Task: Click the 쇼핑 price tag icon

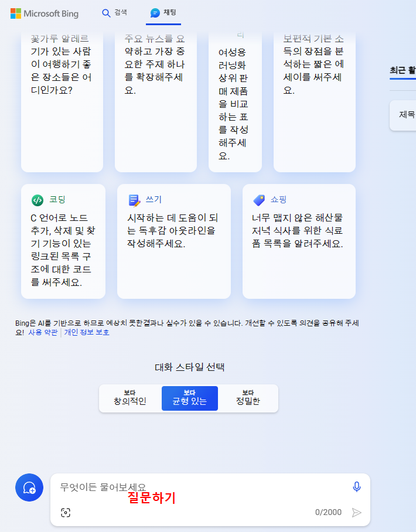Action: [x=259, y=200]
